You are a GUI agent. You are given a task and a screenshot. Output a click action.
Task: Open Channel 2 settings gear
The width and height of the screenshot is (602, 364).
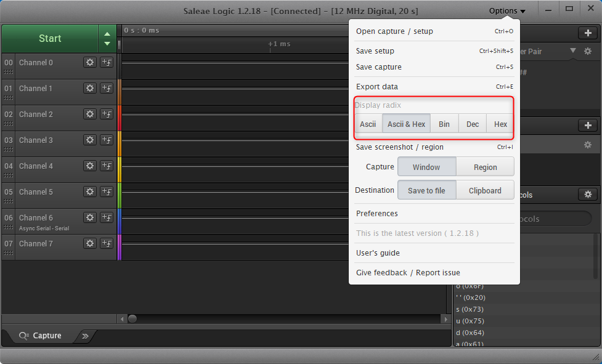pos(90,114)
